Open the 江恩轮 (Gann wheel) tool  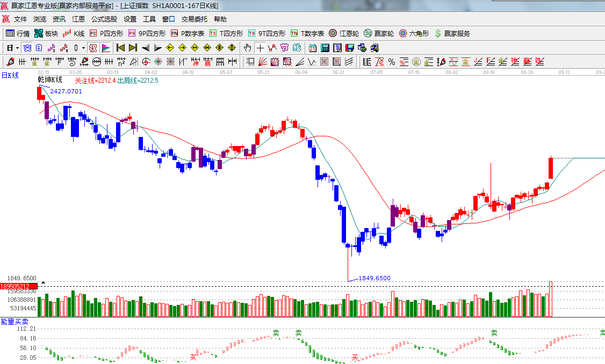[x=344, y=33]
